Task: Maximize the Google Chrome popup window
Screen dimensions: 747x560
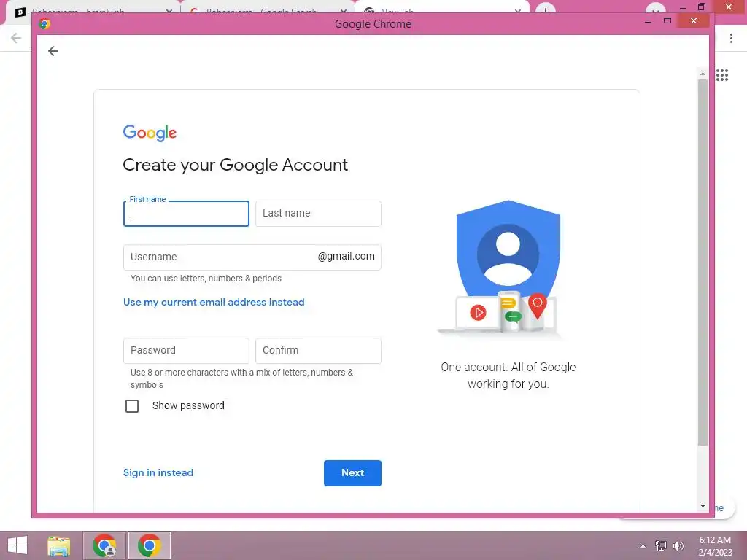Action: [x=667, y=21]
